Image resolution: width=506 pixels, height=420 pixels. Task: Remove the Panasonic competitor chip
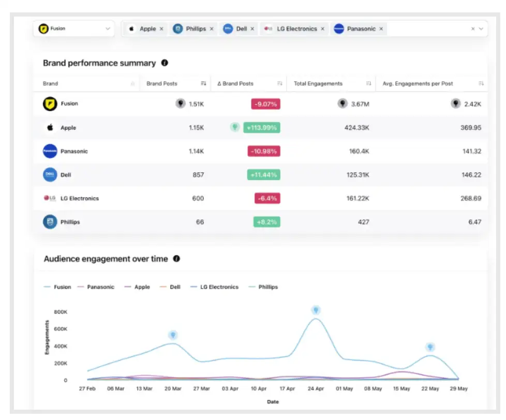[x=381, y=29]
